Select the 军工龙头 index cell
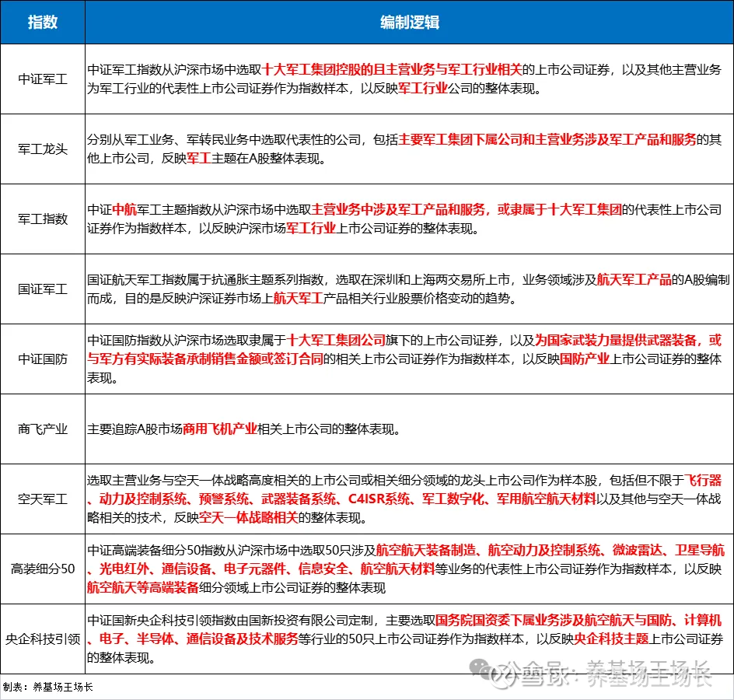 pos(43,147)
